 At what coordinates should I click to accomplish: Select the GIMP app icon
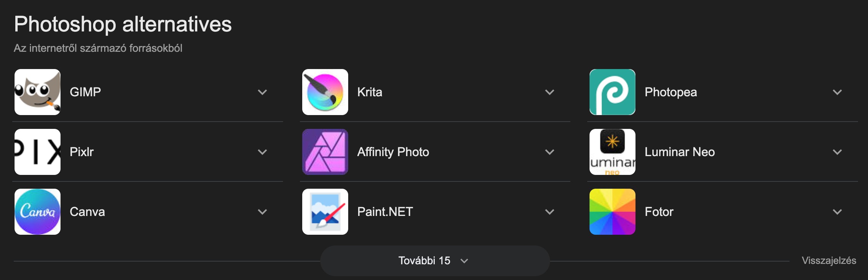point(37,92)
